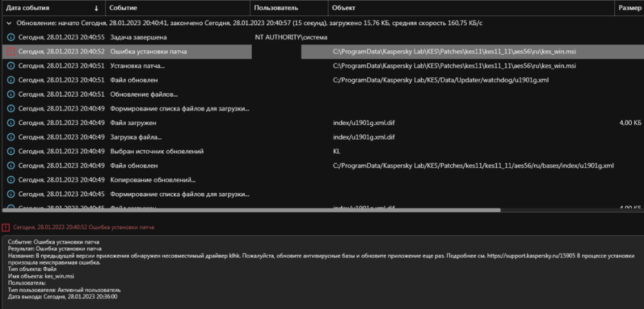Click the info icon of the "Загрузка файла..." row
Image resolution: width=644 pixels, height=309 pixels.
pos(11,137)
